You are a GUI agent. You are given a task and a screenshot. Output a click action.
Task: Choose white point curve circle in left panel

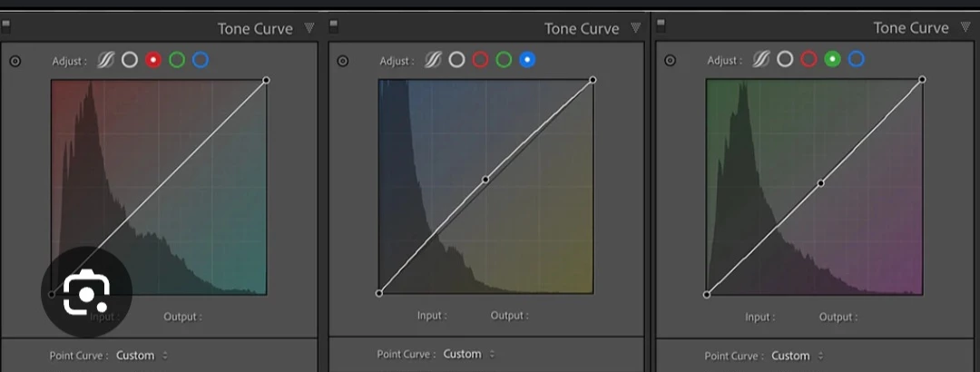130,60
